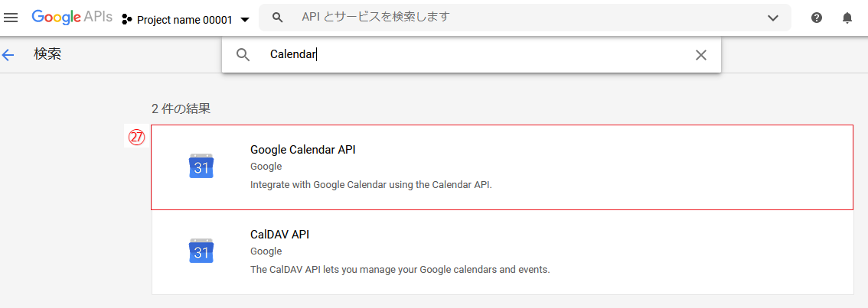Click the Google Calendar API calendar icon

point(201,166)
